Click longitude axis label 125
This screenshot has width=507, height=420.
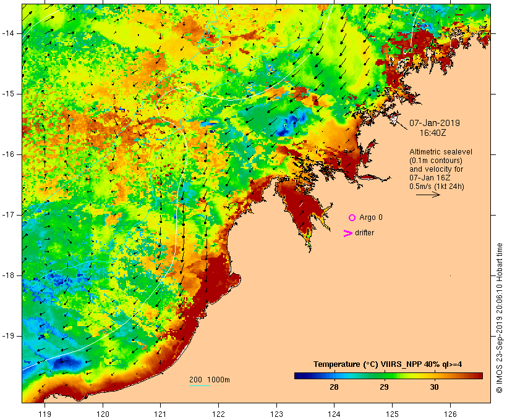pos(392,414)
